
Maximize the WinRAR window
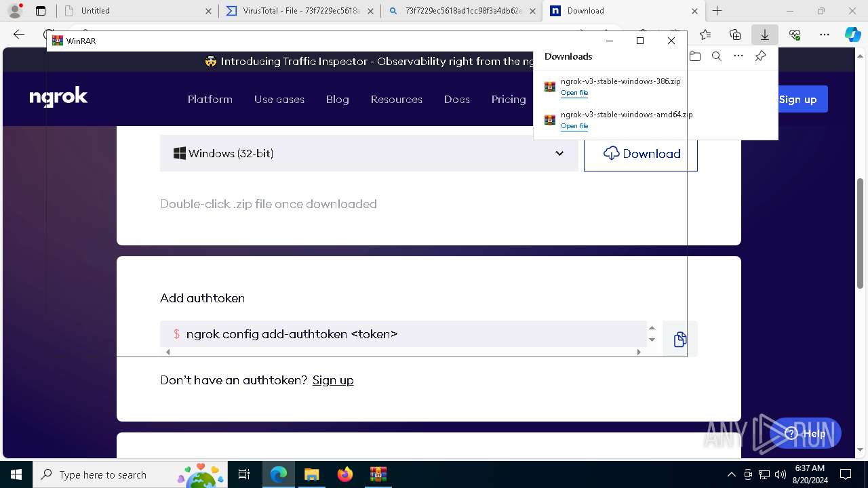[639, 41]
